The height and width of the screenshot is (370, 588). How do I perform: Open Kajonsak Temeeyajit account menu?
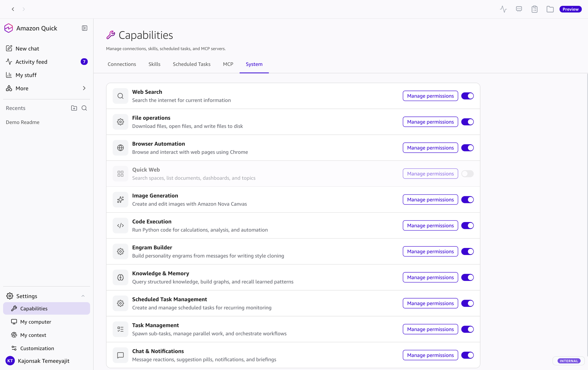(38, 361)
